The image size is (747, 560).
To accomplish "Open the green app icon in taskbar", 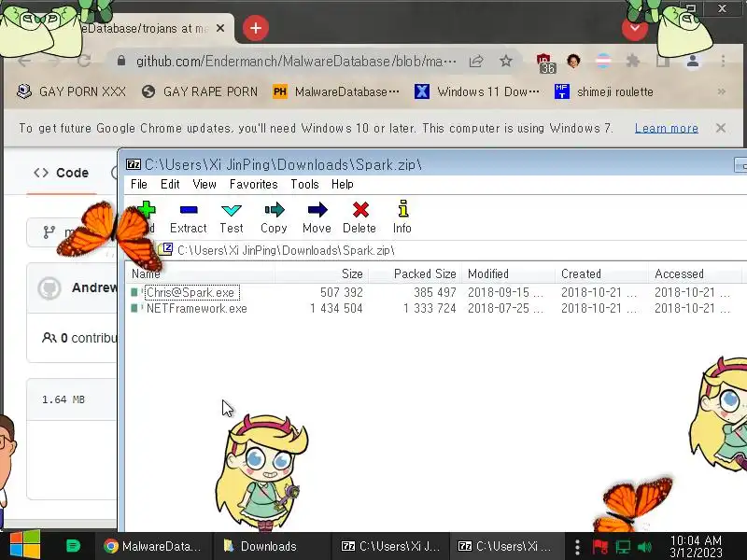I will [73, 546].
